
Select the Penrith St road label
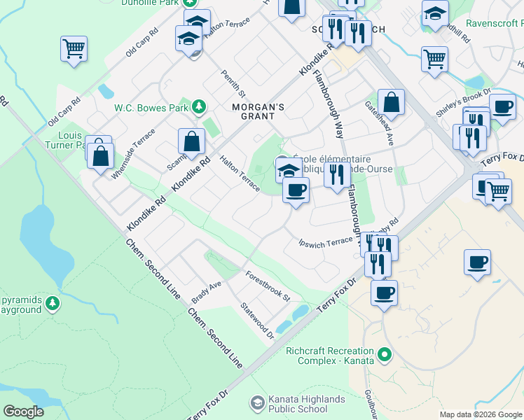[x=233, y=83]
